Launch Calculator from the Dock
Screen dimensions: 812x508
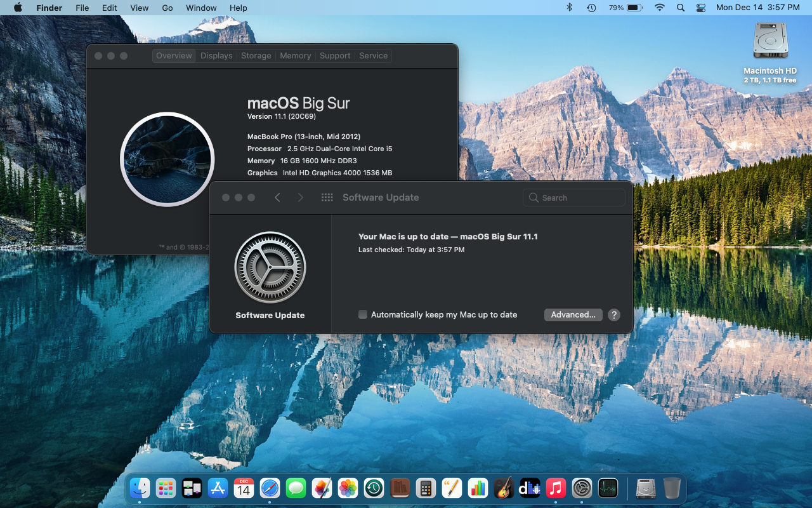click(426, 488)
